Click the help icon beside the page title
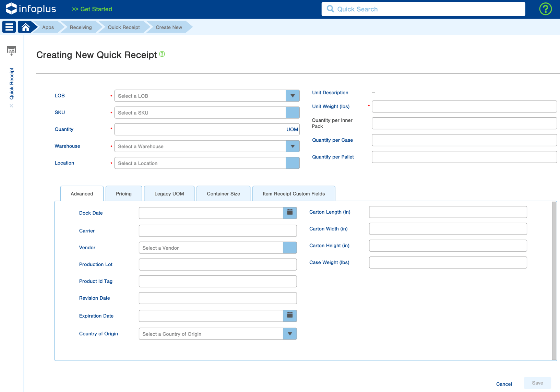The width and height of the screenshot is (560, 392). (x=162, y=54)
